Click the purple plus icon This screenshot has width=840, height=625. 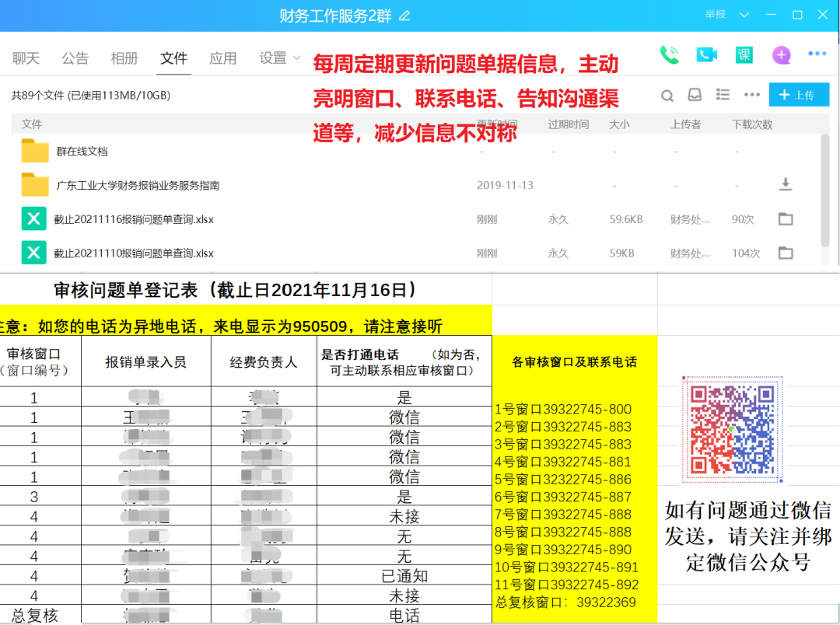tap(781, 54)
